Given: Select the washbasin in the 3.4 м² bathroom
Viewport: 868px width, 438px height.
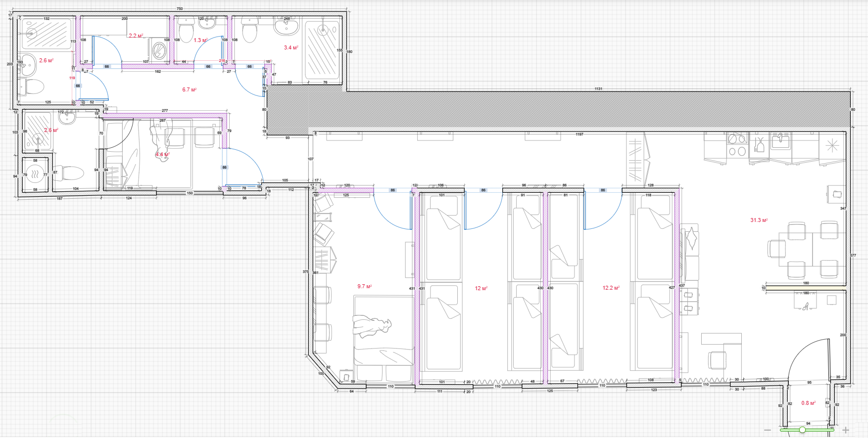Looking at the screenshot, I should click(286, 26).
